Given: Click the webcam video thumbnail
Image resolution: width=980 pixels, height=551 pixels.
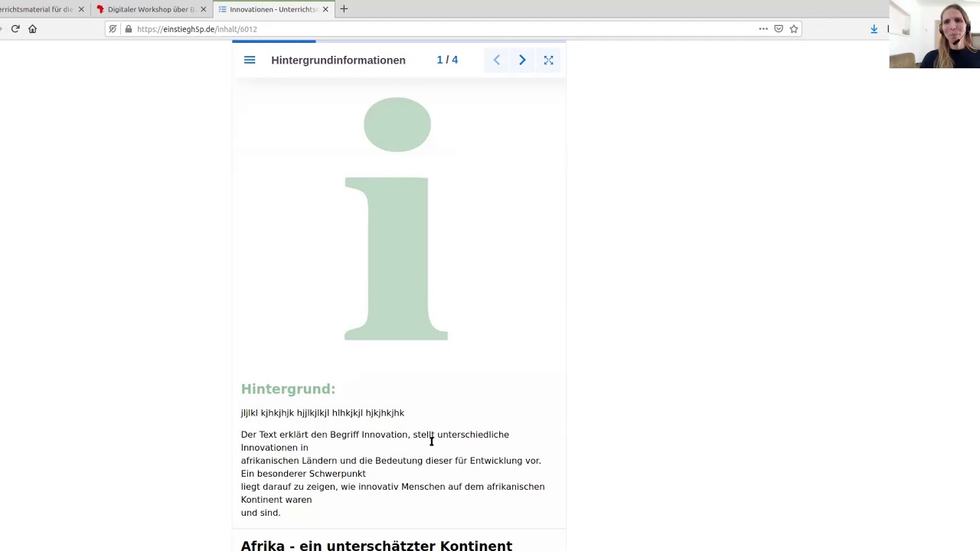Looking at the screenshot, I should coord(934,34).
